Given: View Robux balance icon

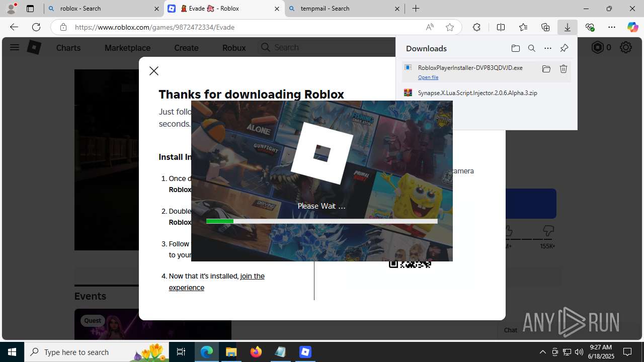Looking at the screenshot, I should coord(597,47).
